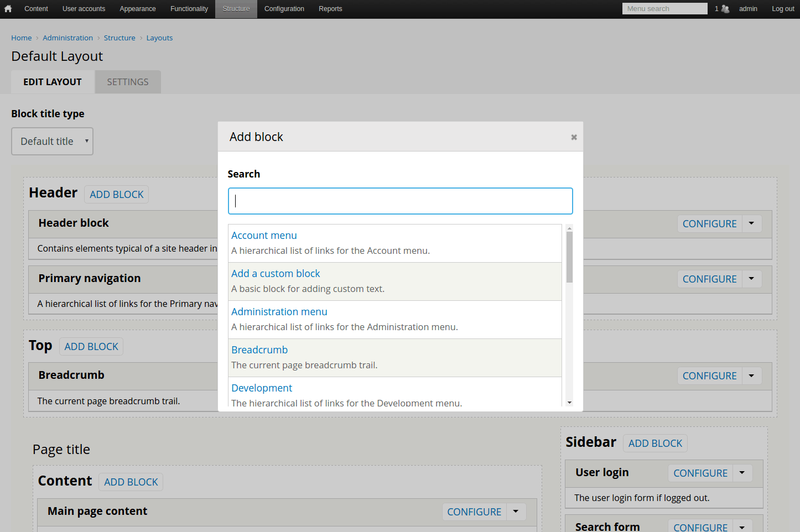Open the Configuration admin menu
800x532 pixels.
pos(284,9)
